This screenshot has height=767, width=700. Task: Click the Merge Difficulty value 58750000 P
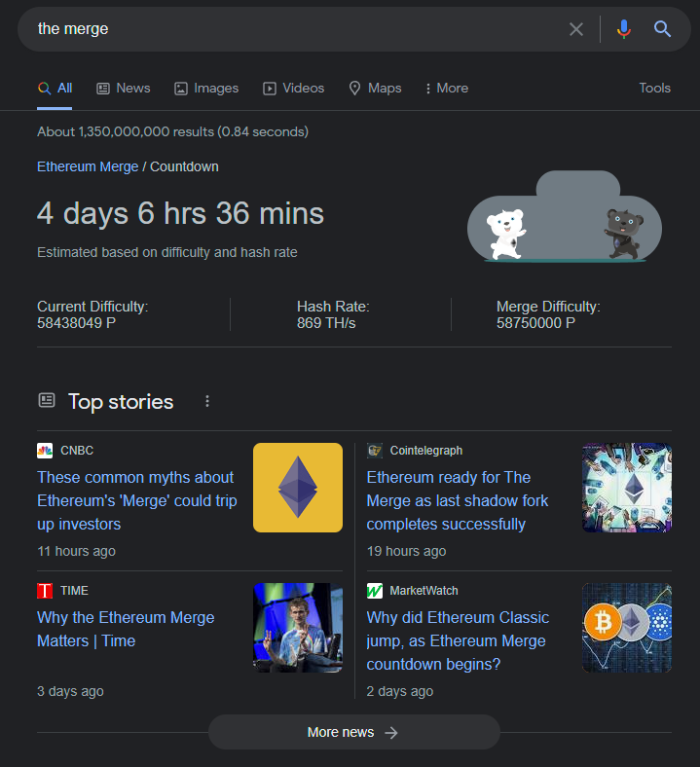pos(536,323)
